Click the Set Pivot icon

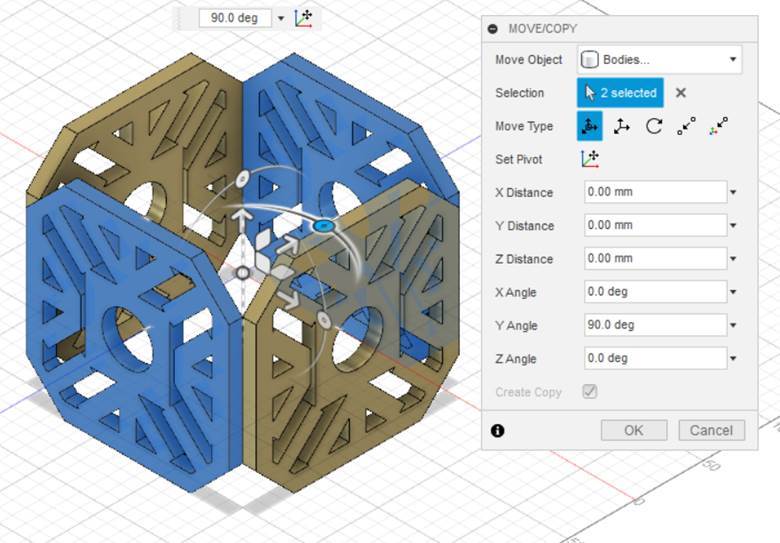(x=590, y=159)
